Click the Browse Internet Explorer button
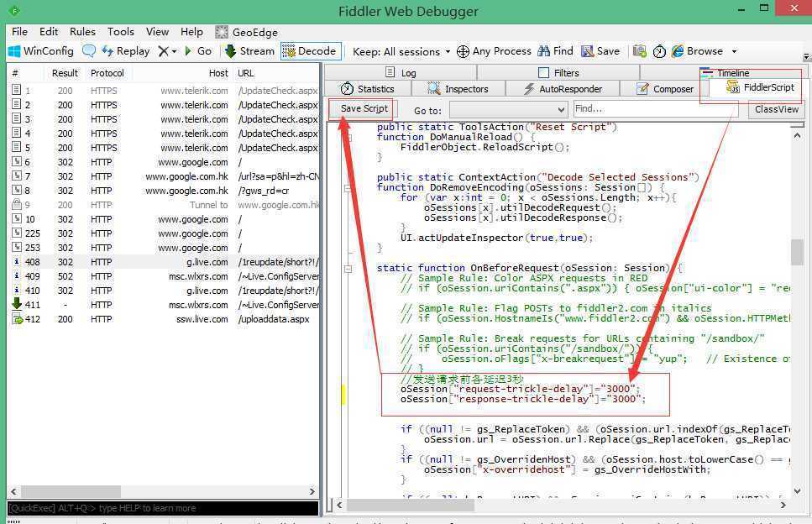 tap(697, 51)
